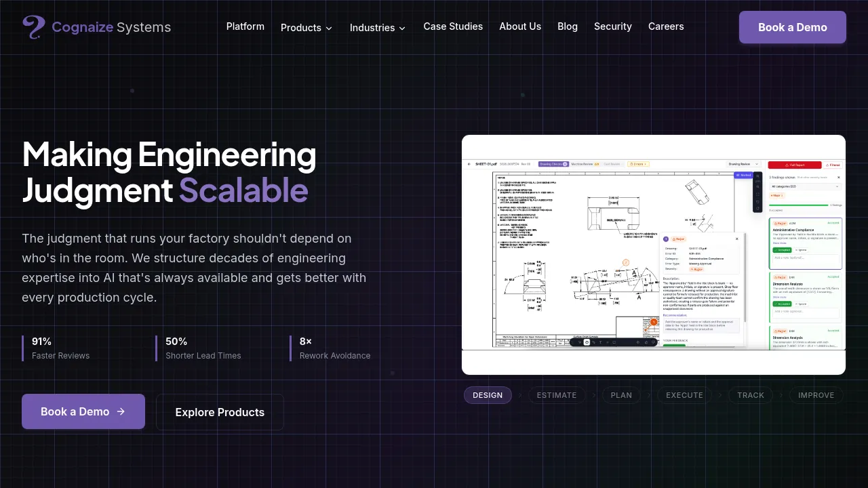Click the 8× statistic text
The width and height of the screenshot is (868, 488).
pyautogui.click(x=306, y=342)
